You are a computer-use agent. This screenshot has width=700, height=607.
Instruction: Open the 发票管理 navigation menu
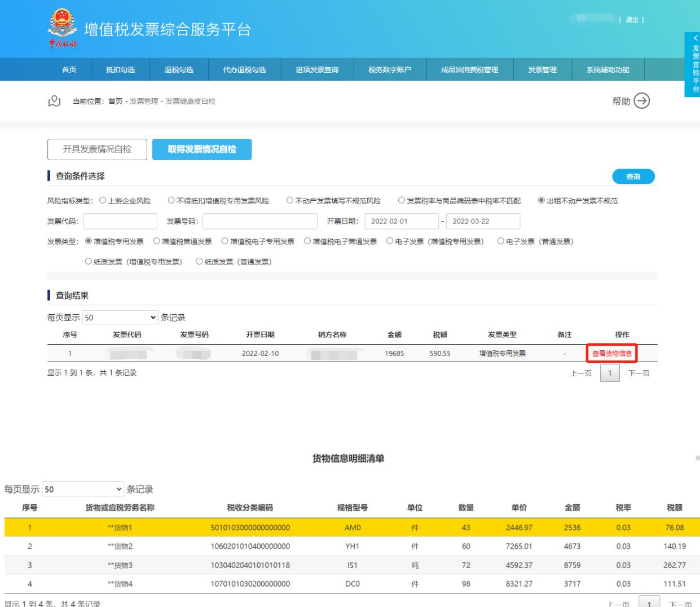click(x=542, y=69)
